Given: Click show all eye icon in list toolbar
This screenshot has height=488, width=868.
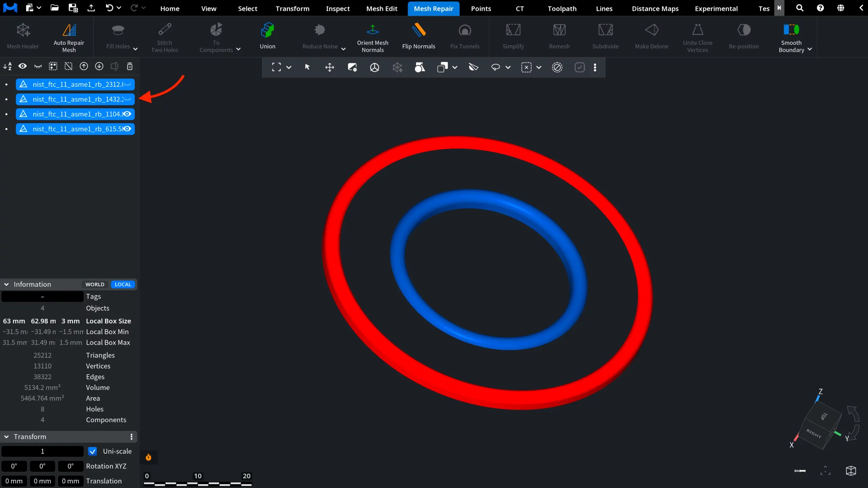Looking at the screenshot, I should 22,66.
